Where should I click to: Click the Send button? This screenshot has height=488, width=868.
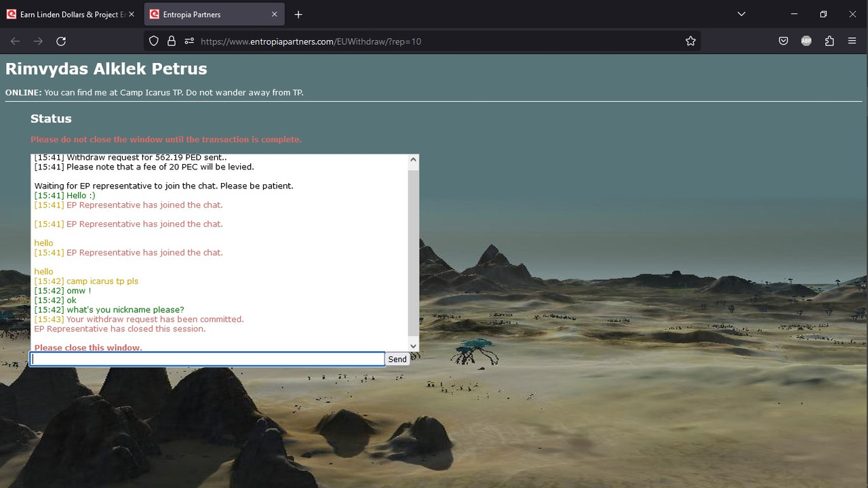pyautogui.click(x=397, y=359)
